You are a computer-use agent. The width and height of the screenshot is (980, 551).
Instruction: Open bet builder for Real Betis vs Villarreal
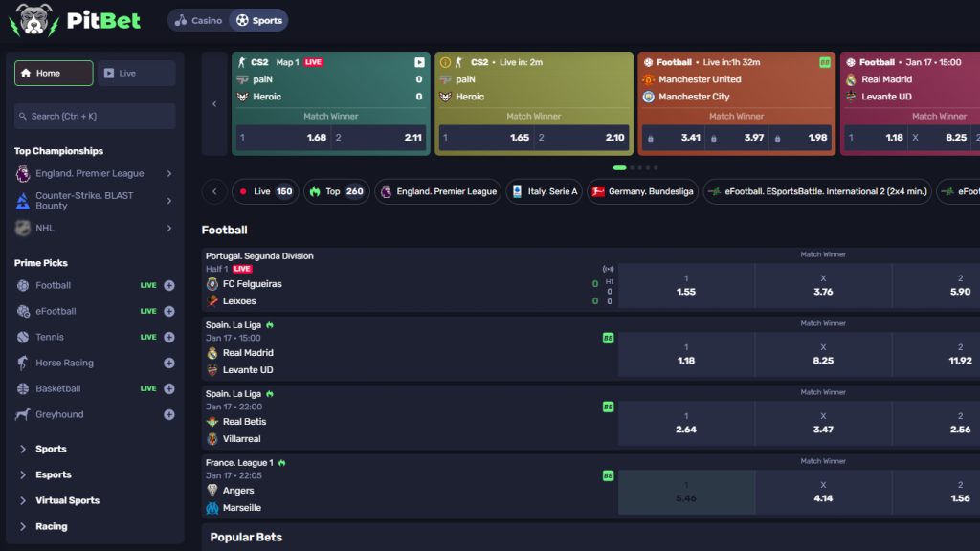click(x=608, y=408)
